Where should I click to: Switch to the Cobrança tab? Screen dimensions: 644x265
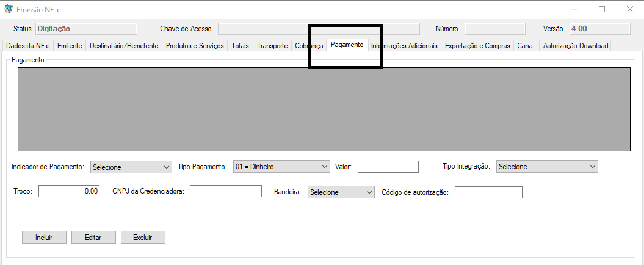point(309,46)
